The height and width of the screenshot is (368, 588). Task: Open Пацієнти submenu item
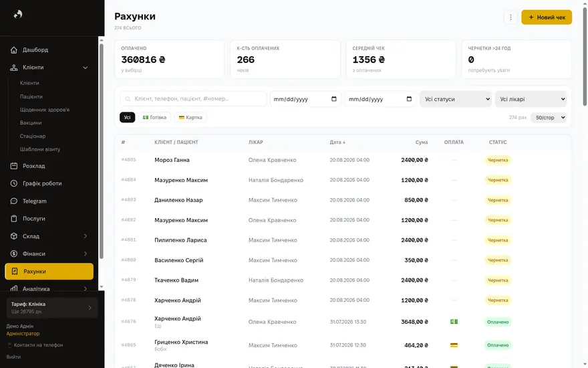coord(31,96)
